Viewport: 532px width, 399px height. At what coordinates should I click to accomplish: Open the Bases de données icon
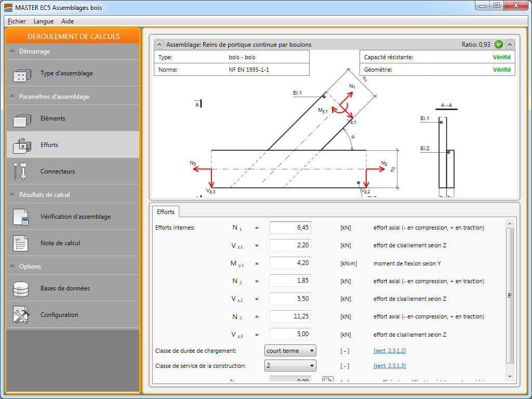(21, 289)
